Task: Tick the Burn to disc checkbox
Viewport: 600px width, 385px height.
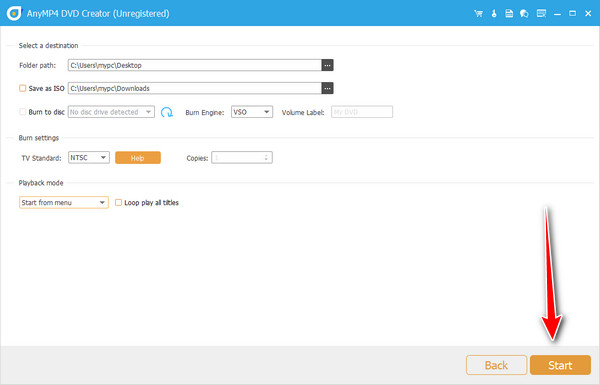Action: pyautogui.click(x=23, y=112)
